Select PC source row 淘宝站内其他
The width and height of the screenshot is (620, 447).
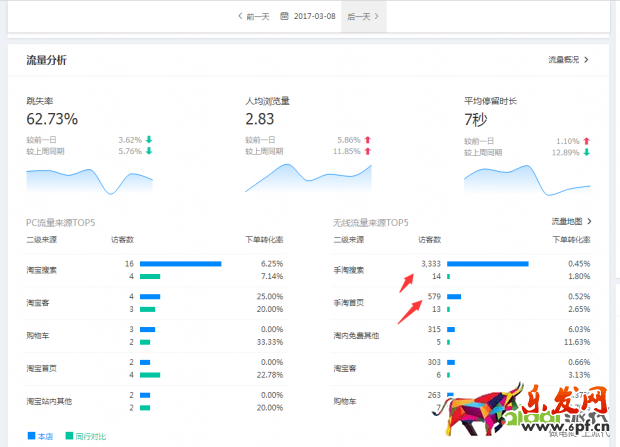pos(155,402)
